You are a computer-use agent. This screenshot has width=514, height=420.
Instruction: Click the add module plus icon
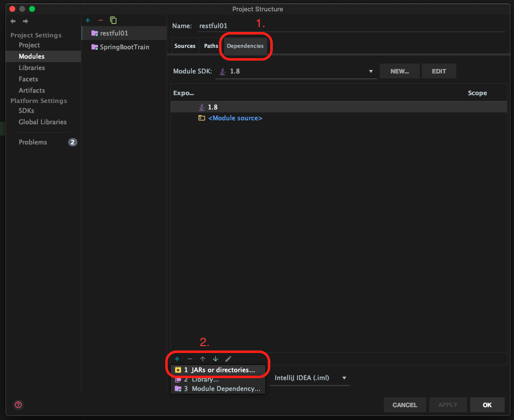click(x=88, y=20)
